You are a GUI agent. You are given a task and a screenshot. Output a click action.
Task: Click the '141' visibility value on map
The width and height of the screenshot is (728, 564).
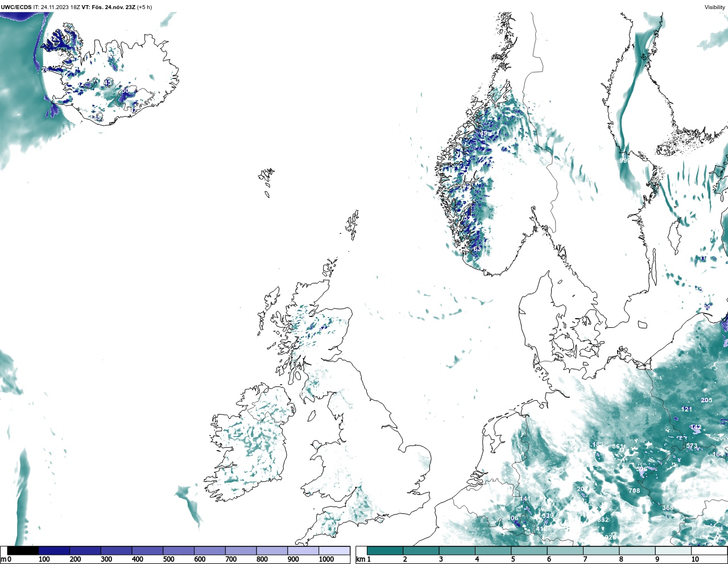tap(525, 499)
